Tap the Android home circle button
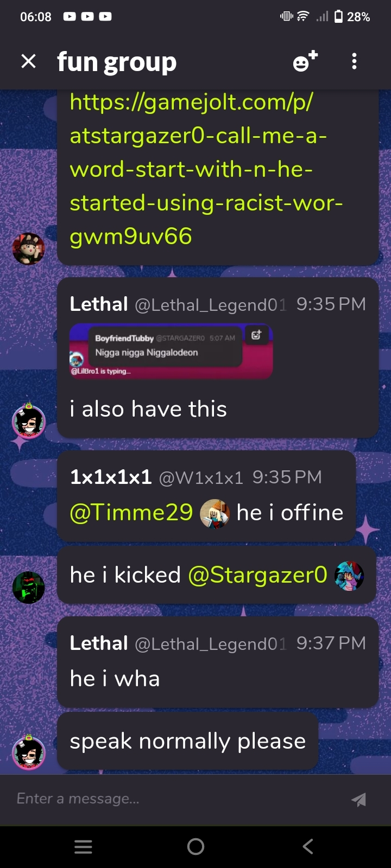The width and height of the screenshot is (391, 868). [x=195, y=846]
